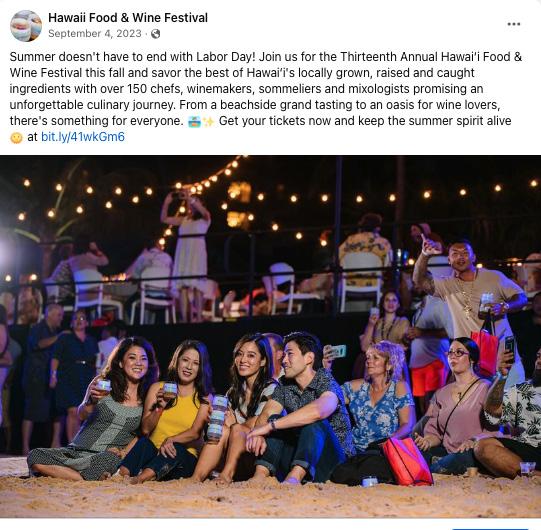This screenshot has width=541, height=530.
Task: Click the globe public audience icon
Action: 156,34
